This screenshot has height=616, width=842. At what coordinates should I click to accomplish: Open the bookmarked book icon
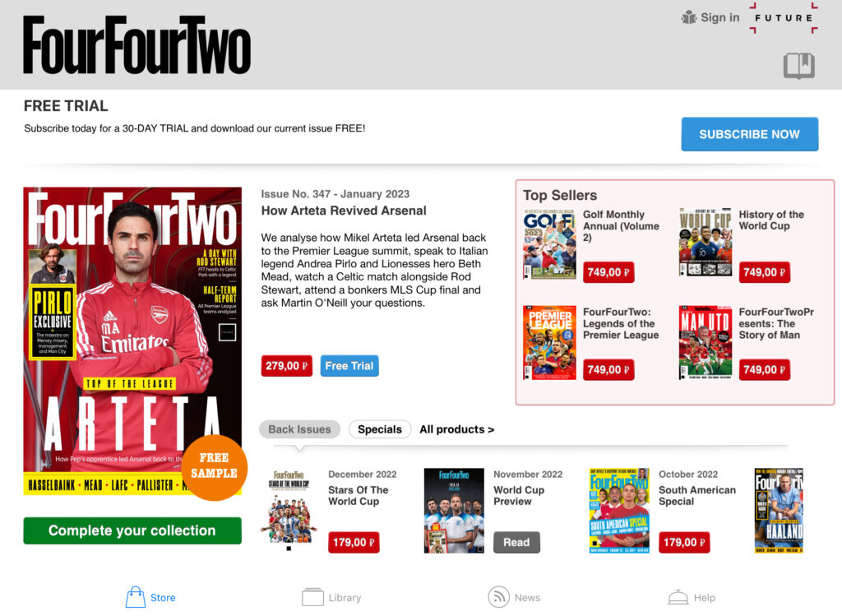pyautogui.click(x=798, y=66)
